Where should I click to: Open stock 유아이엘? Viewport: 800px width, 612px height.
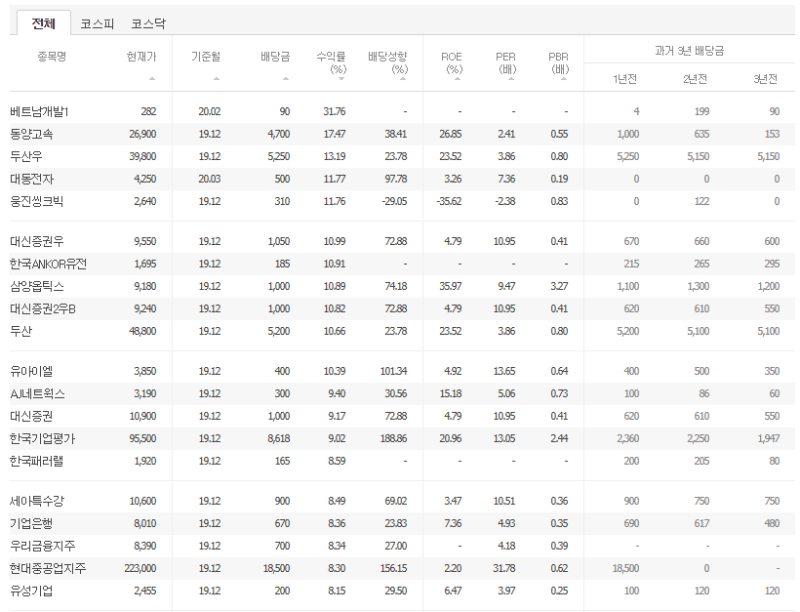tap(31, 371)
